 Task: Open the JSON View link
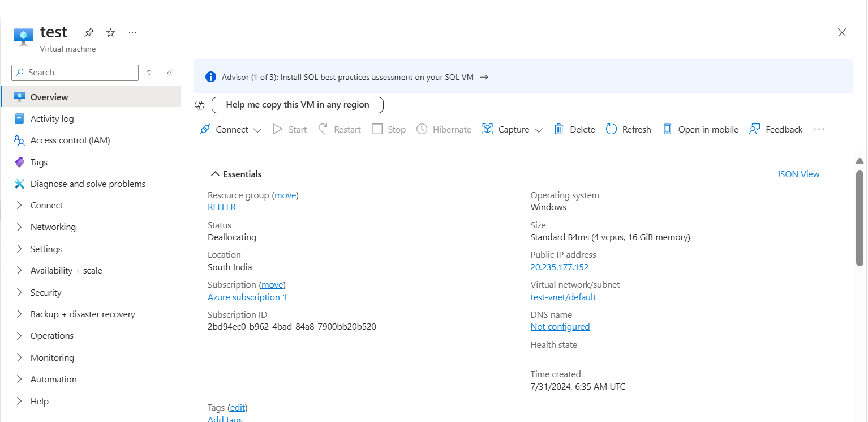click(x=798, y=174)
